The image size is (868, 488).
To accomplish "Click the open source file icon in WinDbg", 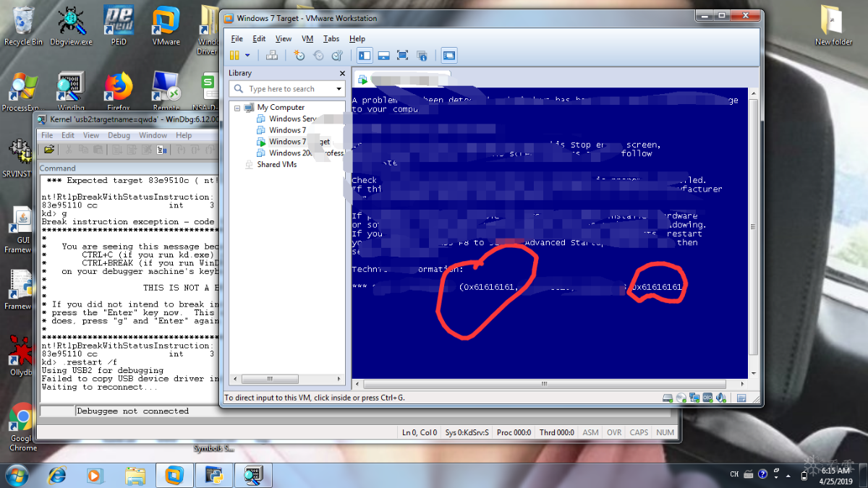I will click(49, 150).
